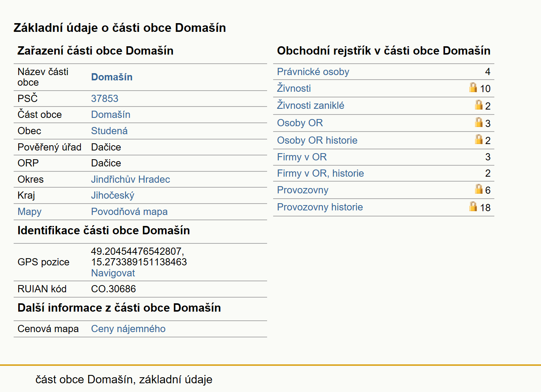Open the Jindřichův Hradec district link
The height and width of the screenshot is (392, 541).
[x=131, y=179]
